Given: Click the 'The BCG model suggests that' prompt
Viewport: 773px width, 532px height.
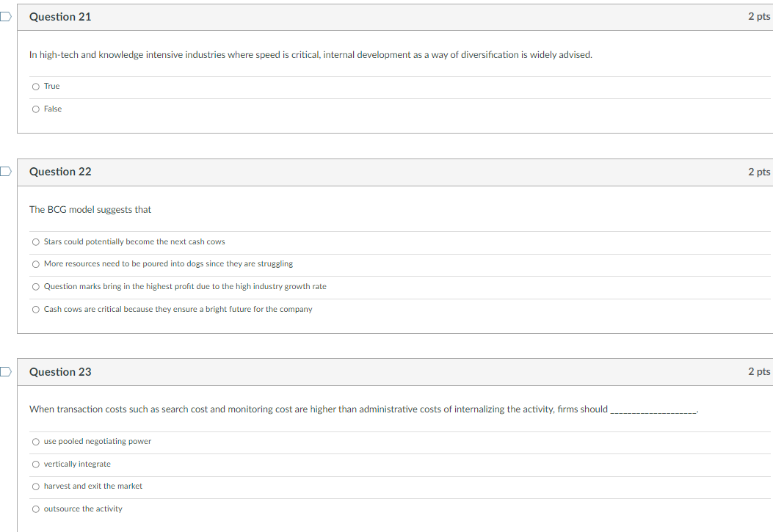Looking at the screenshot, I should coord(90,209).
